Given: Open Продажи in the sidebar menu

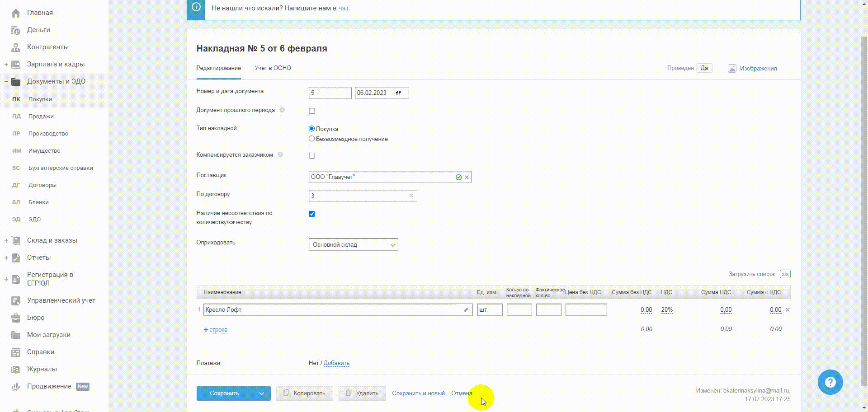Looking at the screenshot, I should [41, 117].
